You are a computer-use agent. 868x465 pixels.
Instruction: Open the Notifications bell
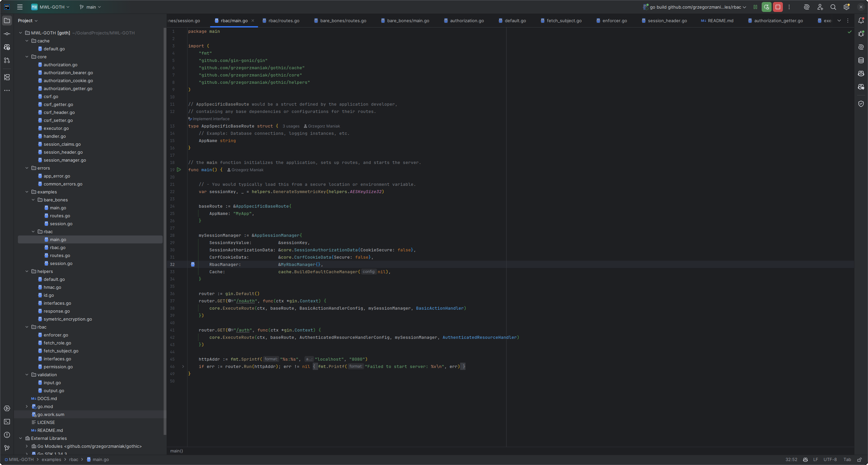(861, 21)
